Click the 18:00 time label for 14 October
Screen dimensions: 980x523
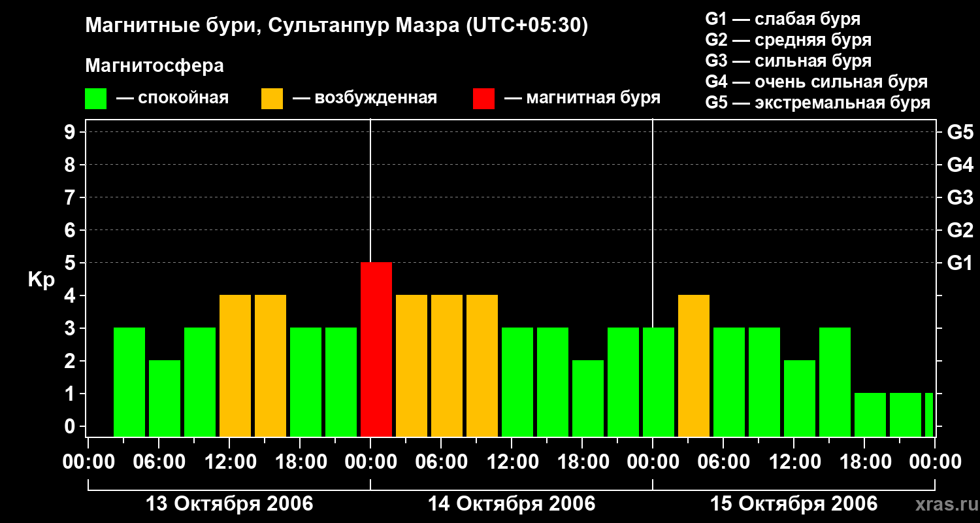click(582, 462)
